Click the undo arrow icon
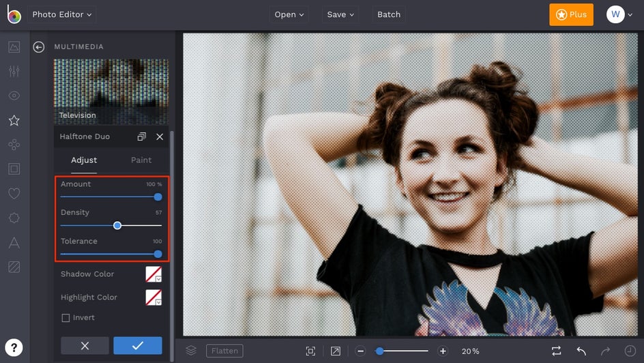 coord(581,351)
